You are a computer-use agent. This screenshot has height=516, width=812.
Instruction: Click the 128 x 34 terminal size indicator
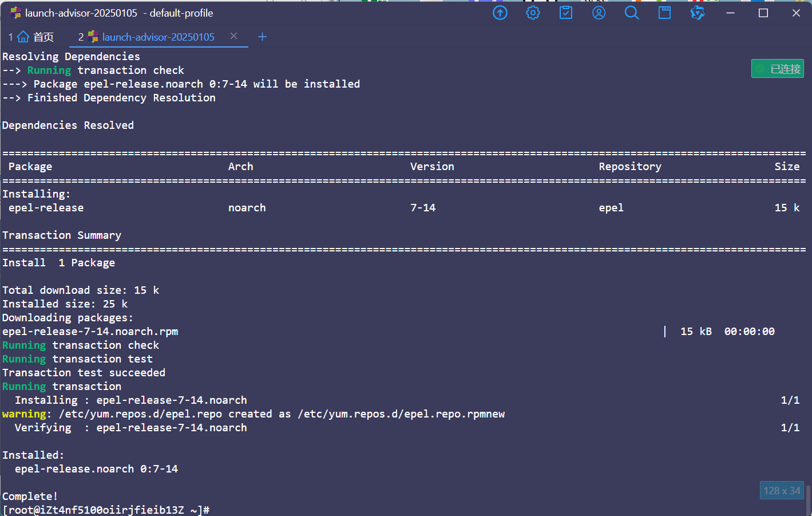(x=782, y=490)
